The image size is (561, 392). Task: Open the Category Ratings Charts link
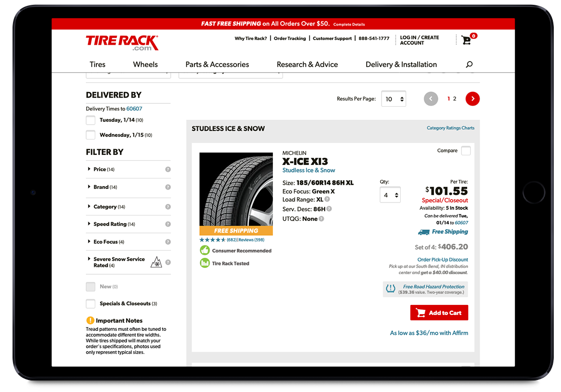coord(450,127)
